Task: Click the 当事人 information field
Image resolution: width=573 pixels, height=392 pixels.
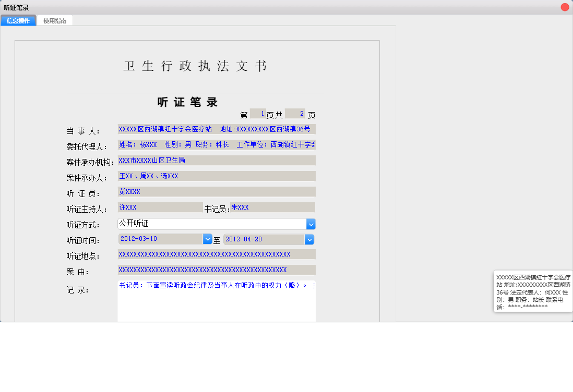Action: [x=216, y=129]
